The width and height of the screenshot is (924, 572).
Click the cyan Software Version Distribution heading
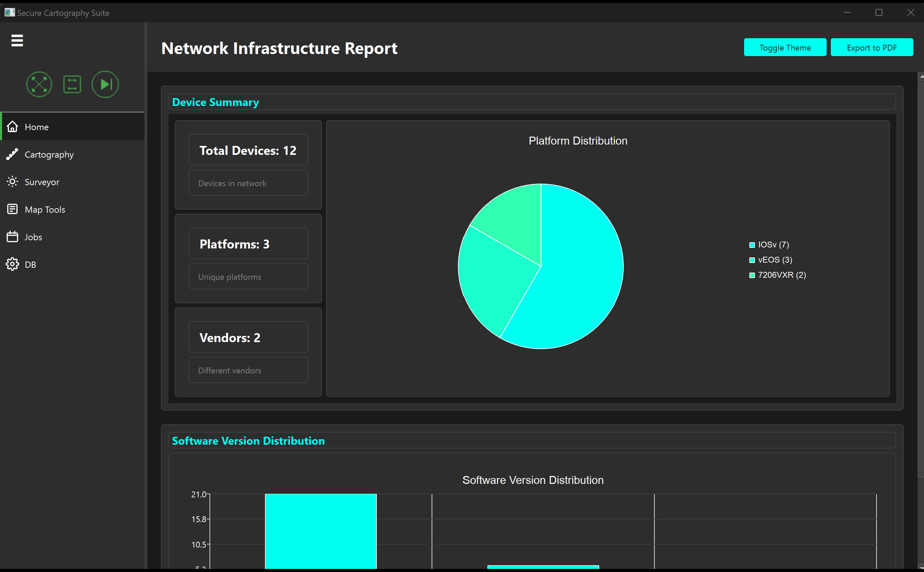click(x=248, y=441)
